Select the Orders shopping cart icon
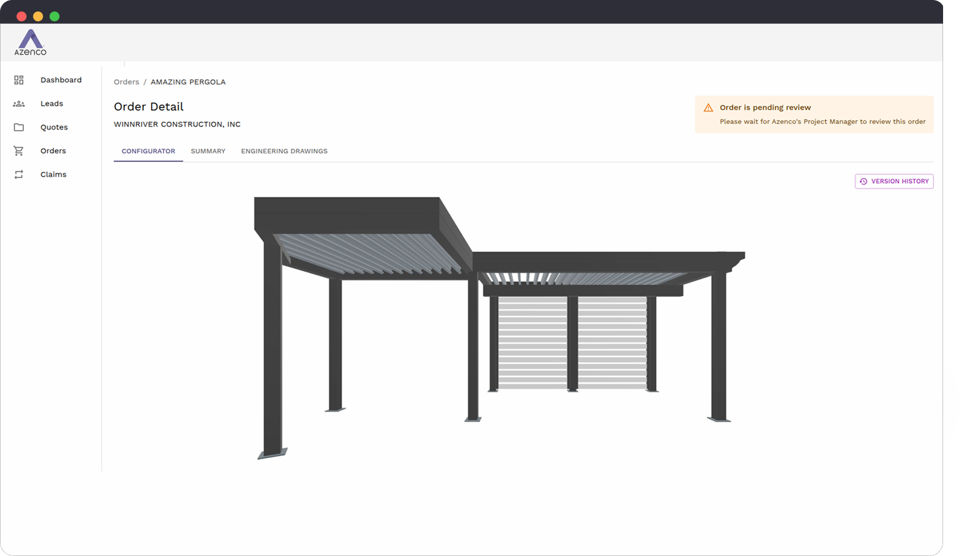 19,150
